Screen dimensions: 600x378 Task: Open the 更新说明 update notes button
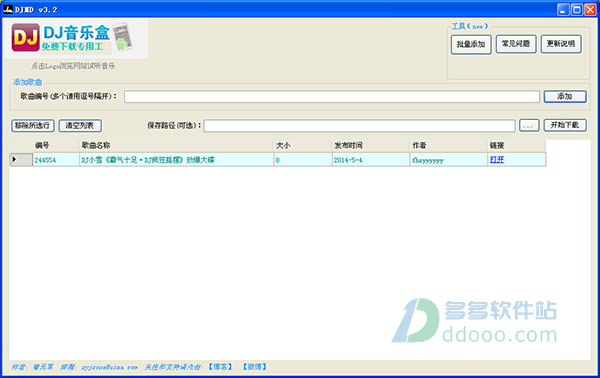click(x=561, y=44)
